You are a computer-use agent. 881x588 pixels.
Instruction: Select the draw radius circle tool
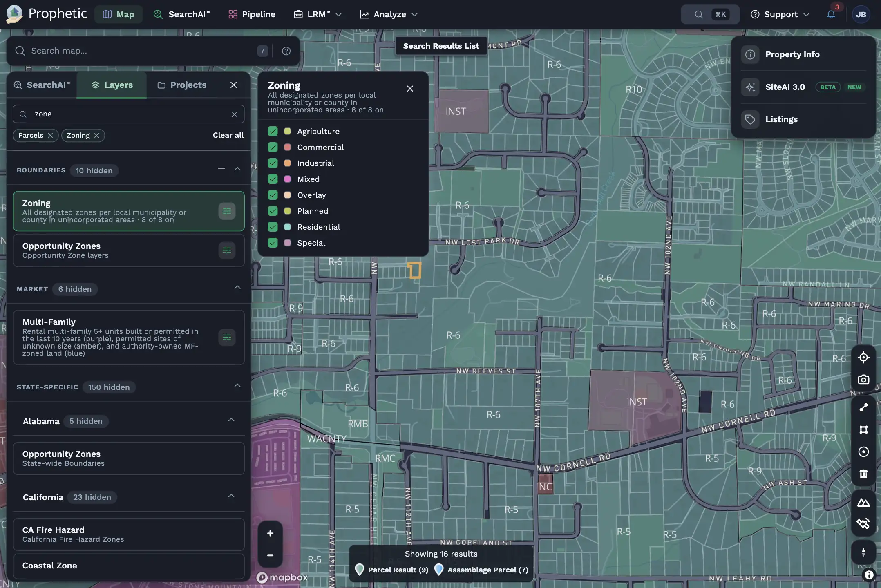point(863,452)
